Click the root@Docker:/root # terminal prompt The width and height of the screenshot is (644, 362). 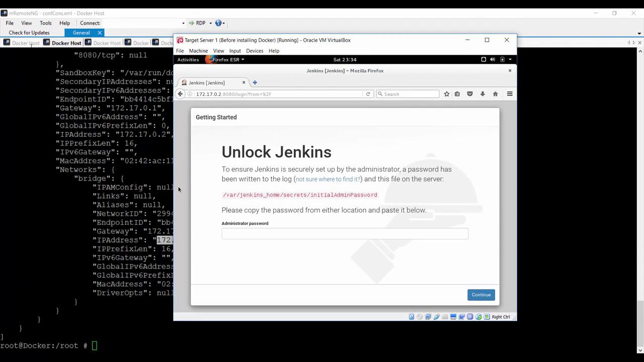coord(44,346)
